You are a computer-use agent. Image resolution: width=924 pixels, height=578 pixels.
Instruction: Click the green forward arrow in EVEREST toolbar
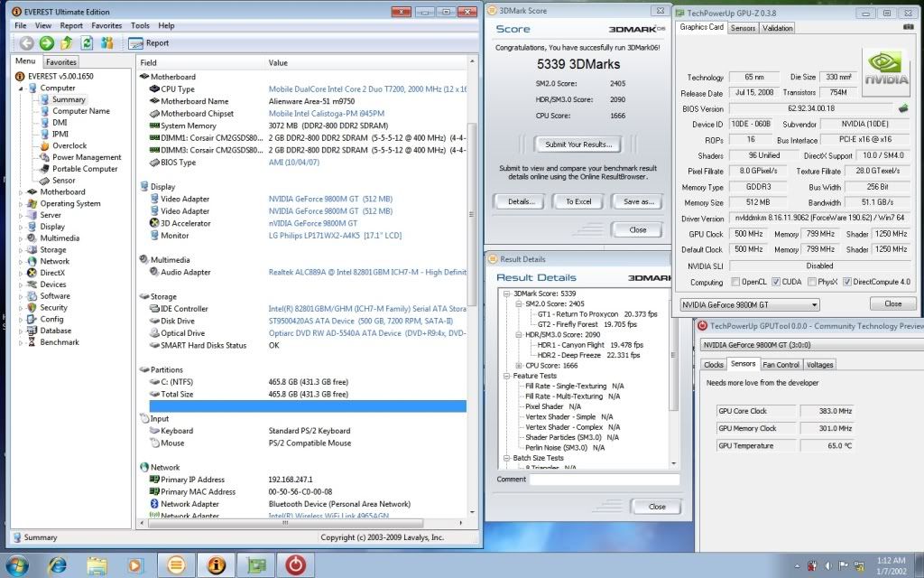(47, 42)
